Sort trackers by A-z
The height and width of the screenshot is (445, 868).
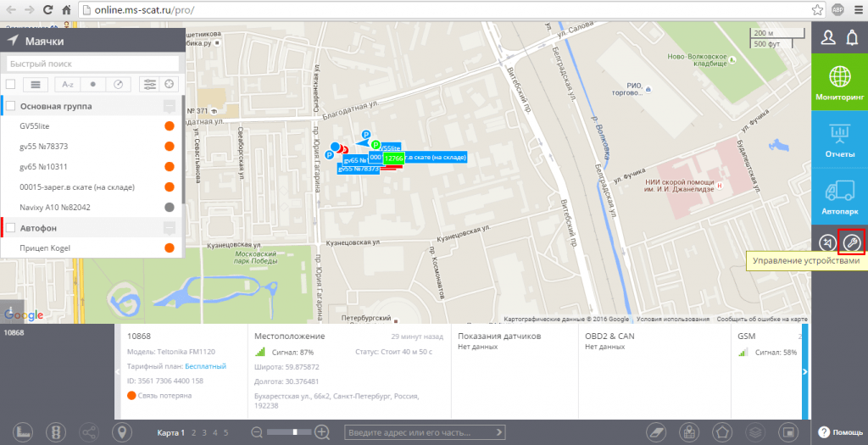point(68,84)
